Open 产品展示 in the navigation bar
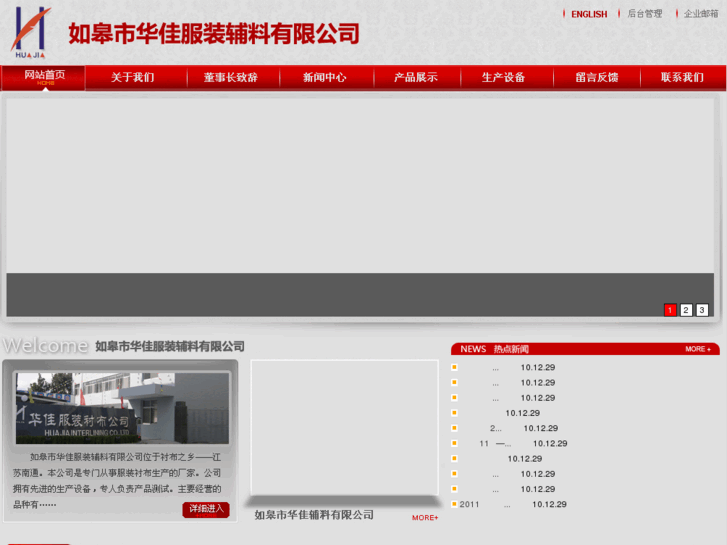This screenshot has height=545, width=727. (x=416, y=77)
